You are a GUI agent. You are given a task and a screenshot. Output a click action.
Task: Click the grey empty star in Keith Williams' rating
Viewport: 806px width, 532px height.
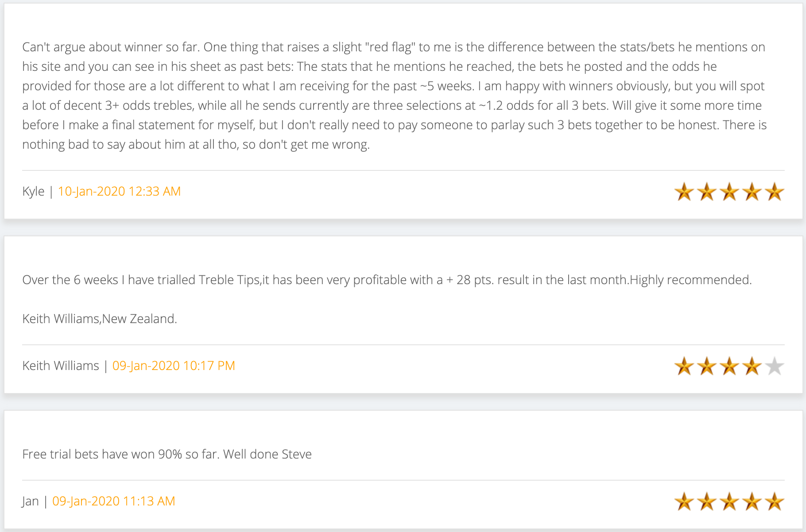pyautogui.click(x=775, y=366)
